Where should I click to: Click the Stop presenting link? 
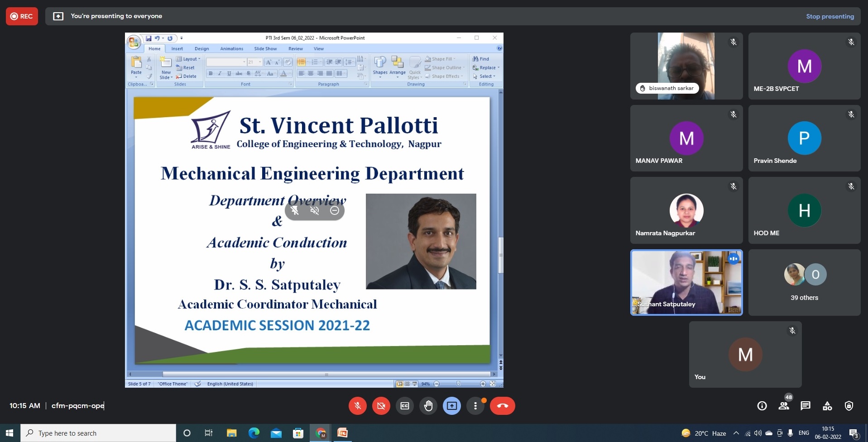tap(830, 16)
